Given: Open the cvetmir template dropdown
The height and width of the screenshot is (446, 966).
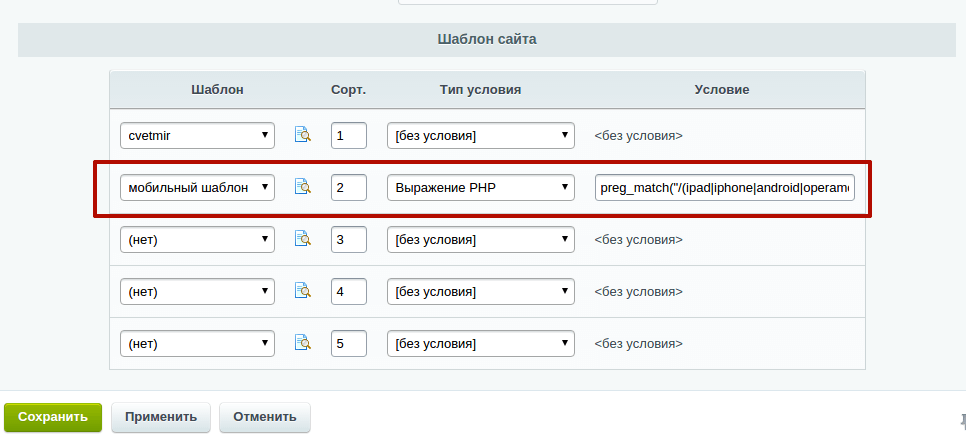Looking at the screenshot, I should click(x=198, y=135).
